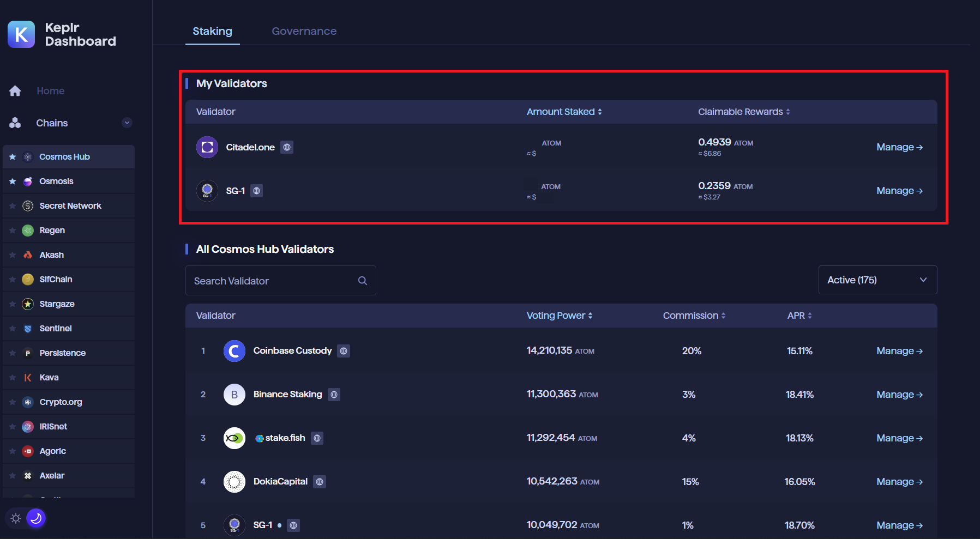The width and height of the screenshot is (980, 539).
Task: Collapse the Chains list chevron
Action: [x=127, y=123]
